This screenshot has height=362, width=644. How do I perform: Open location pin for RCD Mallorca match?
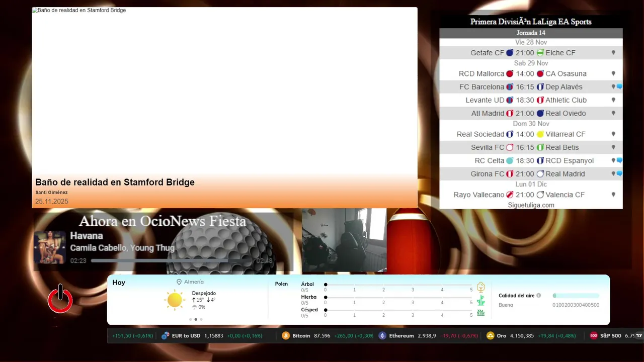tap(613, 73)
